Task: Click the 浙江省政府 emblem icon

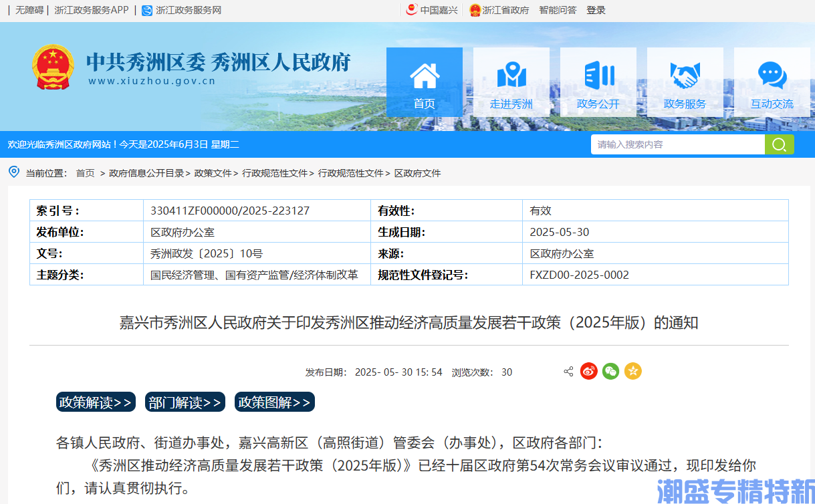Action: [x=475, y=10]
